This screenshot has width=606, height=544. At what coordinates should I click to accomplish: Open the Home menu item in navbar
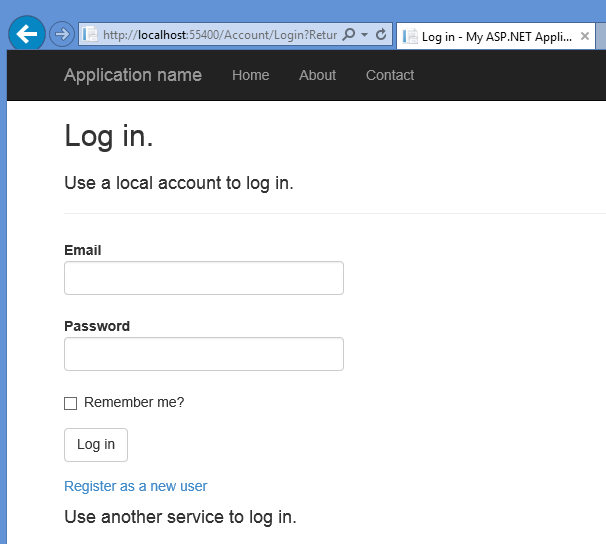click(250, 75)
